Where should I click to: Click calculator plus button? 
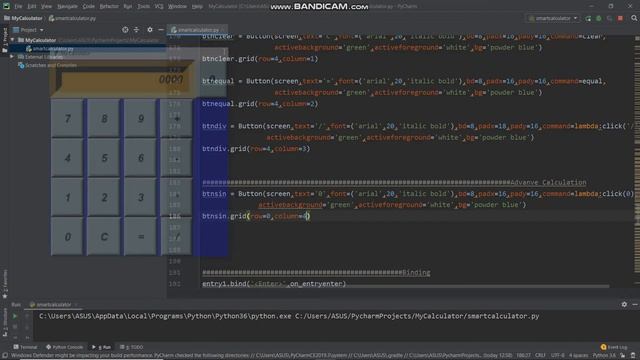point(177,118)
